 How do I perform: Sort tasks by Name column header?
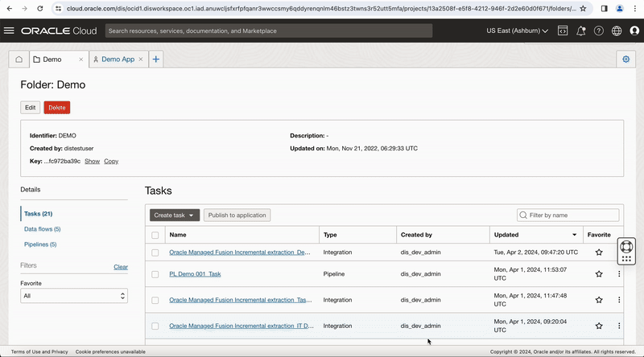point(178,235)
